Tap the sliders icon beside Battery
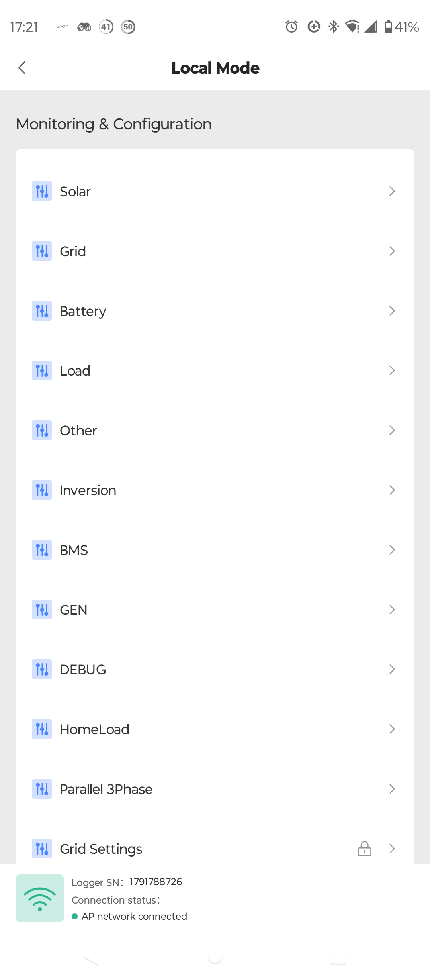The height and width of the screenshot is (980, 430). pyautogui.click(x=42, y=311)
